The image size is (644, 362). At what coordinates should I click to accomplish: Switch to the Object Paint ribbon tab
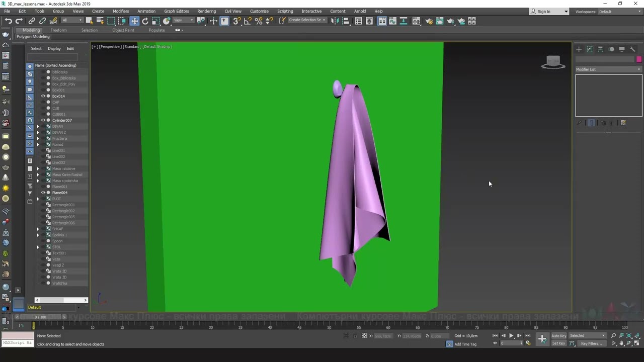pos(123,30)
